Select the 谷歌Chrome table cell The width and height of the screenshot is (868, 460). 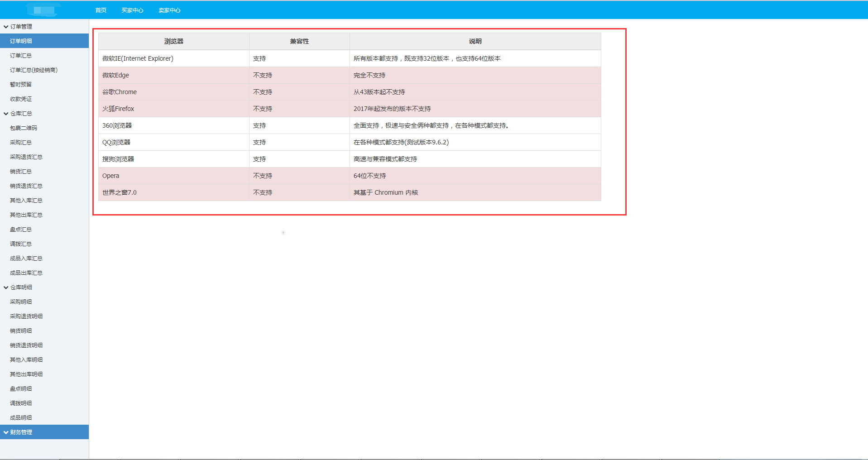click(174, 92)
